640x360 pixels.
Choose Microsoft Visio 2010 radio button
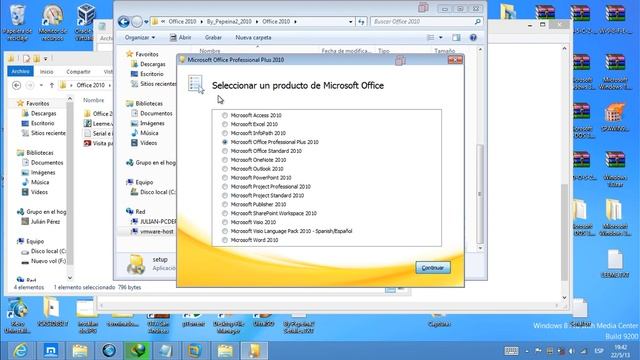(x=224, y=222)
